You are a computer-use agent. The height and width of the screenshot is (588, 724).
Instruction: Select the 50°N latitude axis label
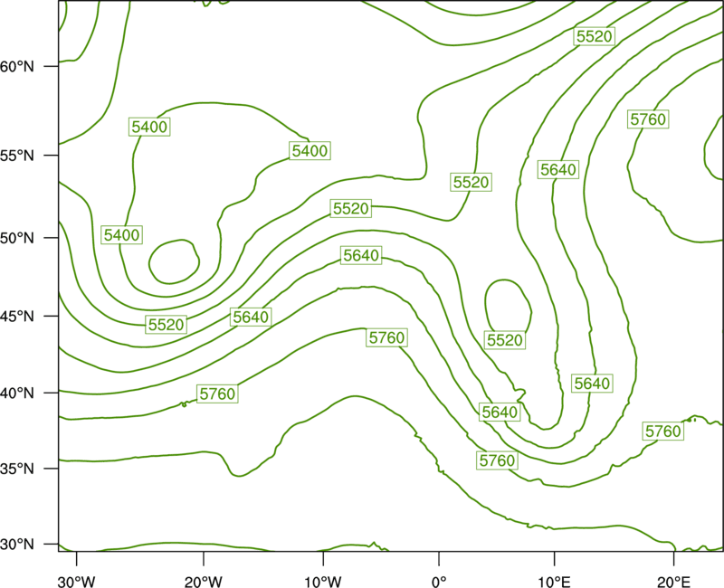(17, 238)
